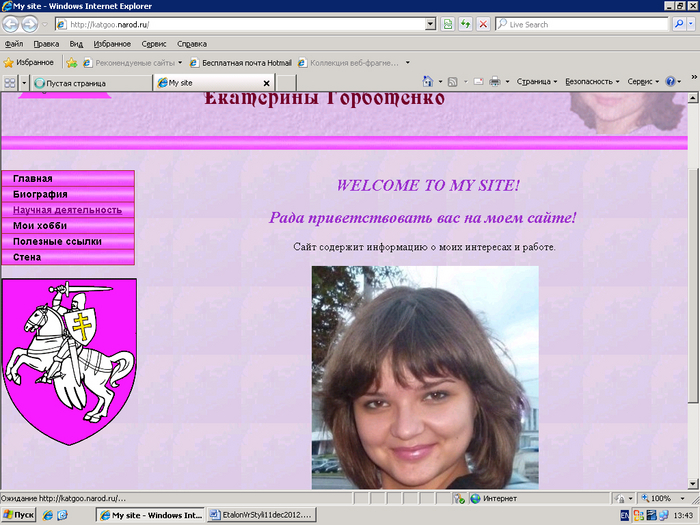700x525 pixels.
Task: Print page with printer icon
Action: pyautogui.click(x=495, y=81)
